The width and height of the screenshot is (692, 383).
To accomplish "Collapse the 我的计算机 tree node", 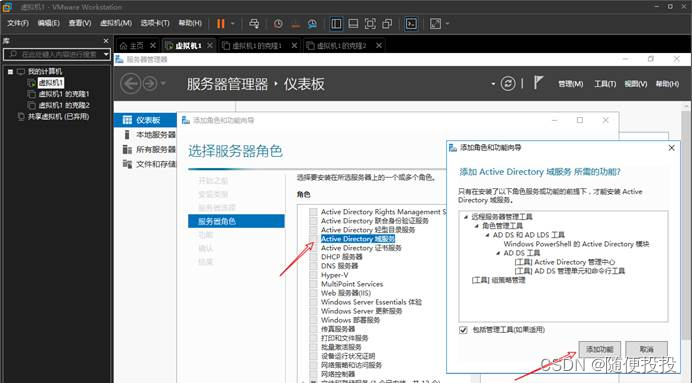I will tap(10, 71).
